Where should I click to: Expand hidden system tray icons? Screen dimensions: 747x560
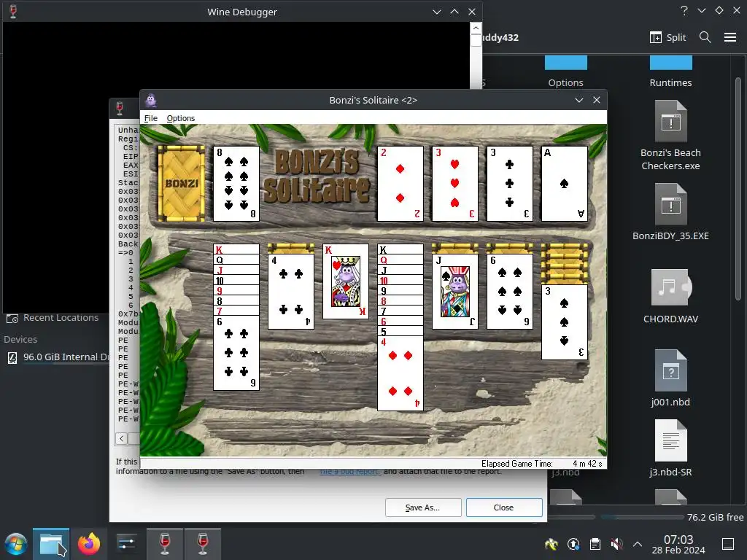pyautogui.click(x=638, y=544)
